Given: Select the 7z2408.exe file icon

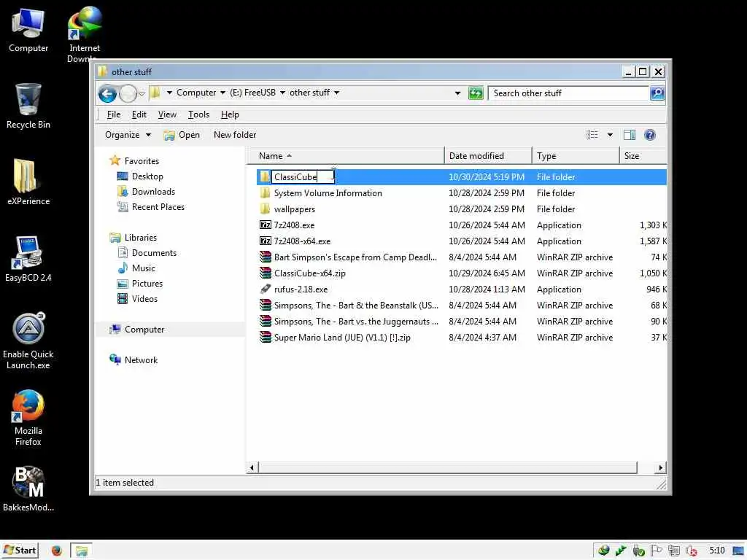Looking at the screenshot, I should pos(266,225).
